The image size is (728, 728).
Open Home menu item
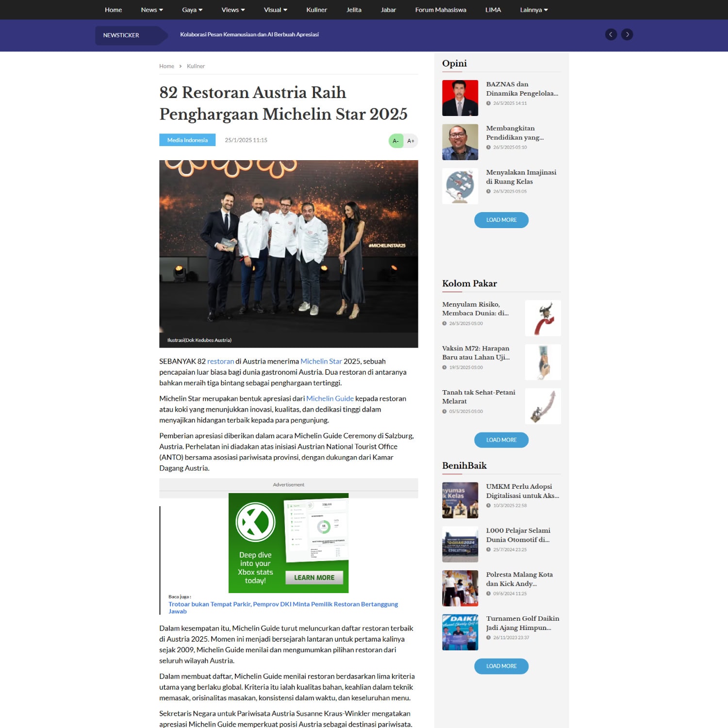tap(114, 10)
